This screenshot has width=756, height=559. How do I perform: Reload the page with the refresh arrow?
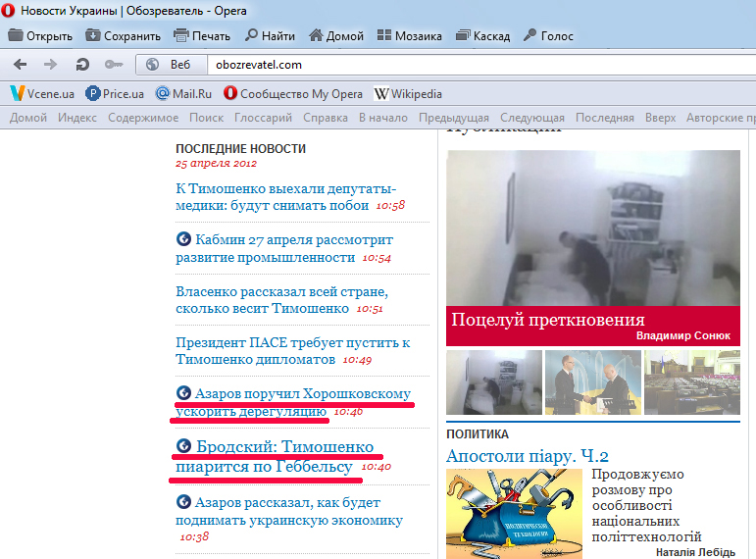tap(82, 65)
